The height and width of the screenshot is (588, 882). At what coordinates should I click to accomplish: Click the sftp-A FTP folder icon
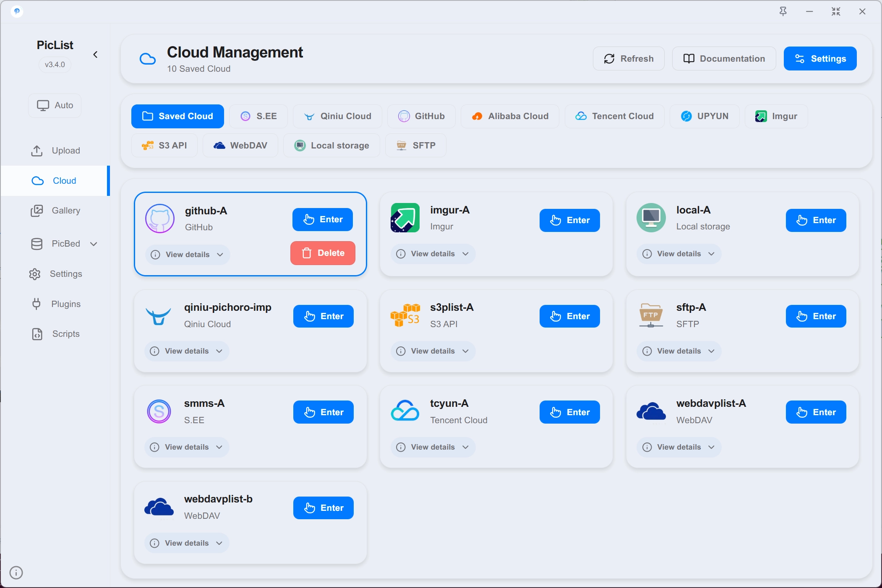pos(651,315)
